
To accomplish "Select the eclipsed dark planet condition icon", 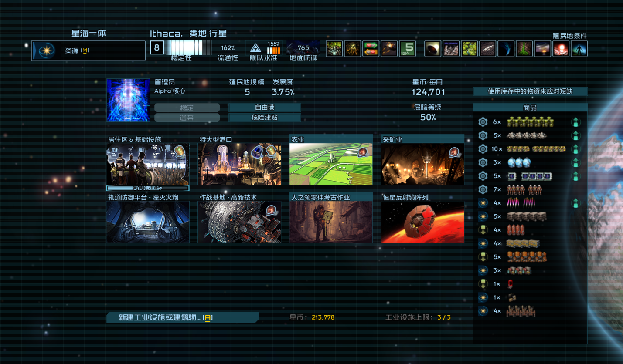I will [433, 49].
